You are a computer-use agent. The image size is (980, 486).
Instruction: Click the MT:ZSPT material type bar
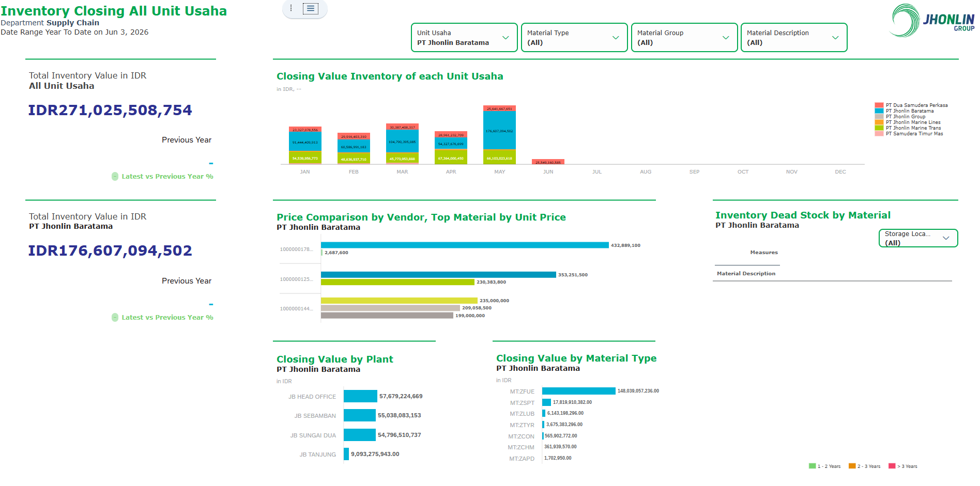tap(546, 402)
